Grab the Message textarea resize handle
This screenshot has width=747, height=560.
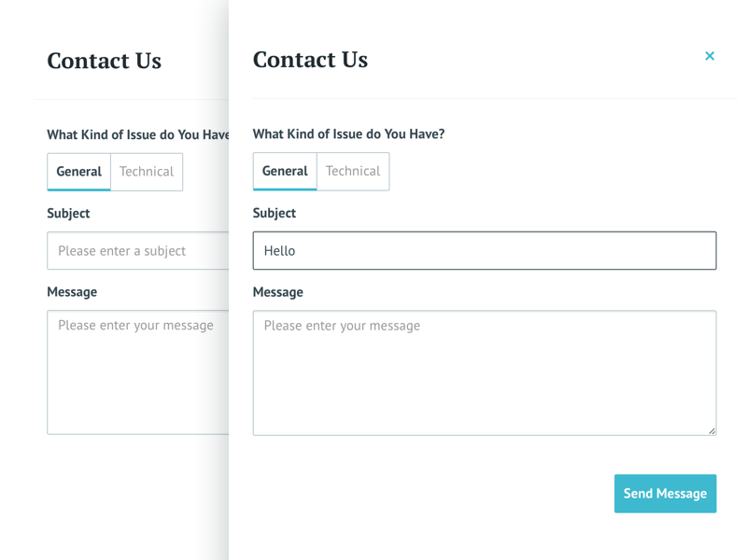[x=712, y=430]
